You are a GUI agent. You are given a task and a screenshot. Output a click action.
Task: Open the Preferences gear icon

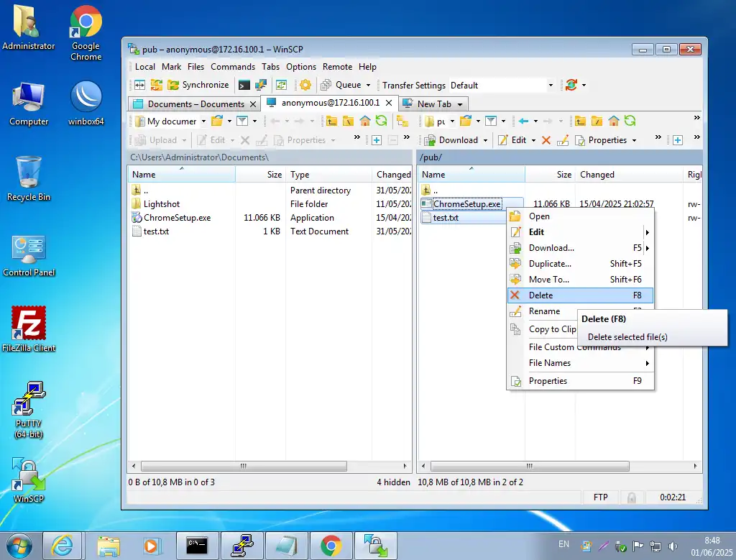[x=305, y=85]
